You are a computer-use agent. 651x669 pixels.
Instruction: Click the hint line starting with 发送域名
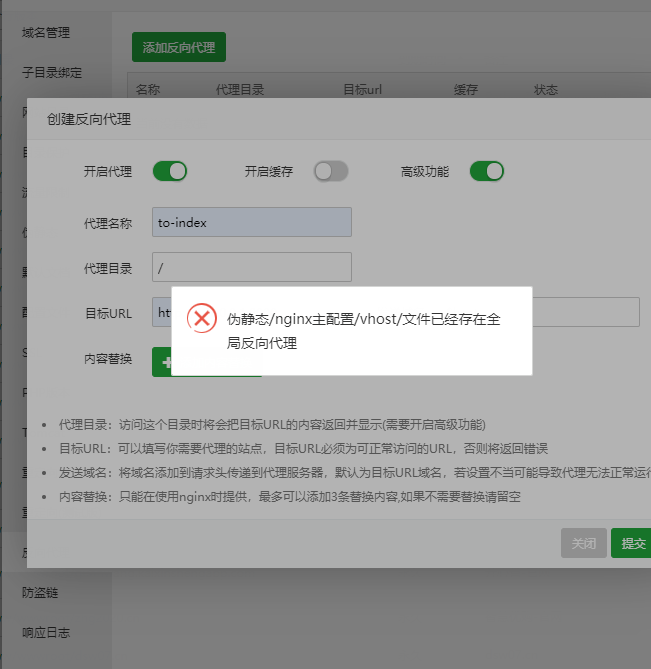click(x=355, y=473)
